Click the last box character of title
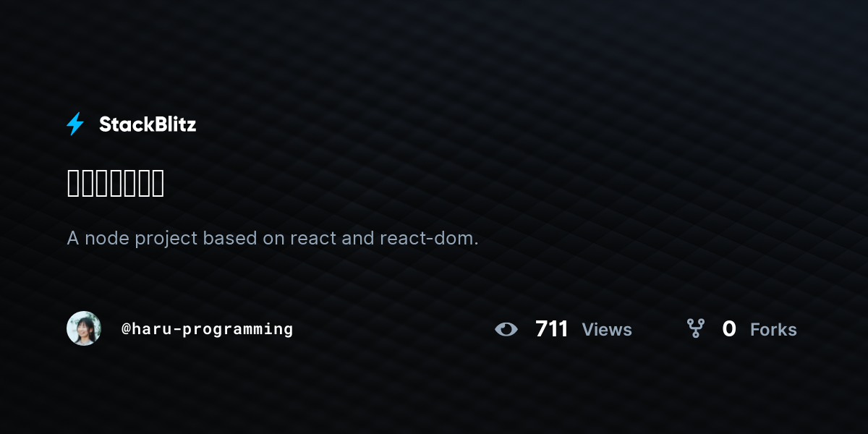The width and height of the screenshot is (868, 434). click(x=158, y=183)
